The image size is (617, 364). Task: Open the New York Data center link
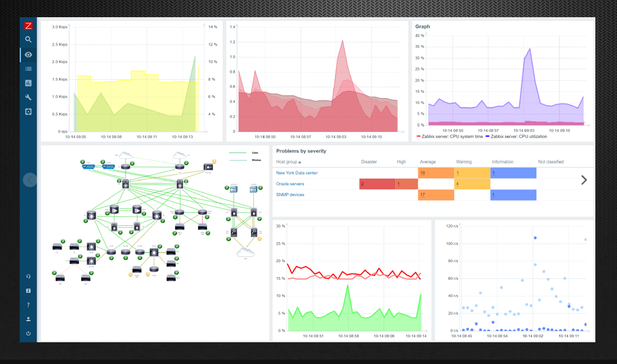click(x=297, y=173)
